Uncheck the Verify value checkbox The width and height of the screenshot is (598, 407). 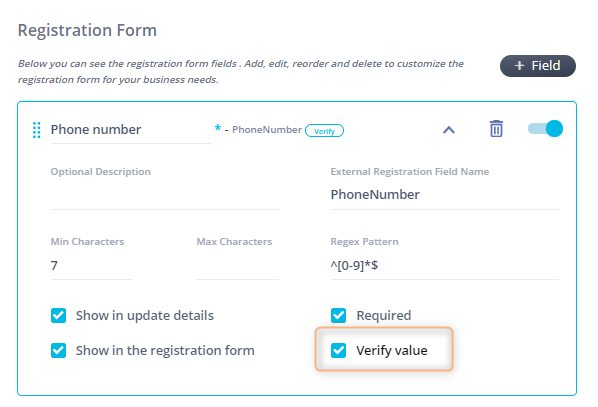click(x=338, y=350)
